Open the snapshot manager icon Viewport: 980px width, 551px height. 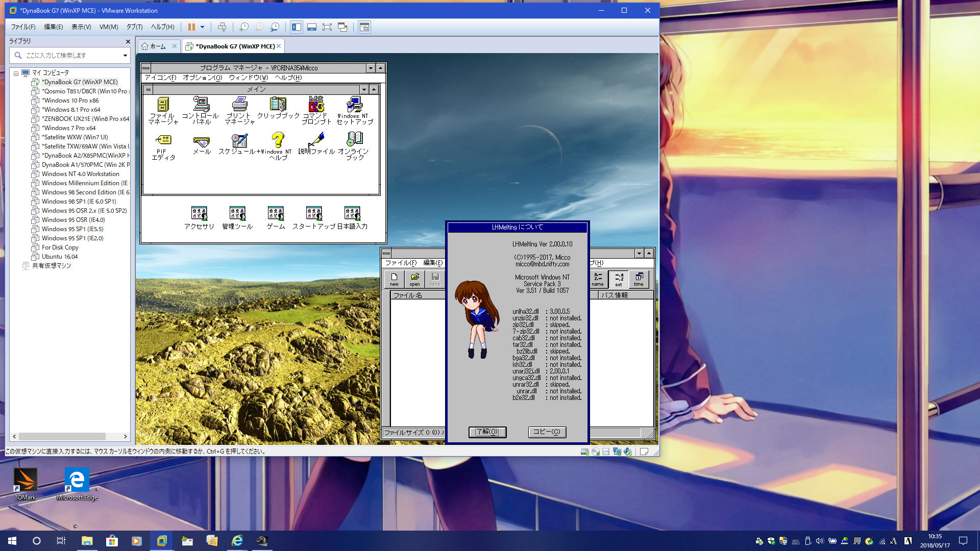click(275, 27)
